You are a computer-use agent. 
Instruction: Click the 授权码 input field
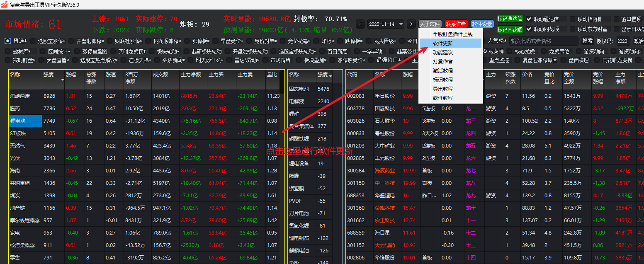[x=623, y=41]
